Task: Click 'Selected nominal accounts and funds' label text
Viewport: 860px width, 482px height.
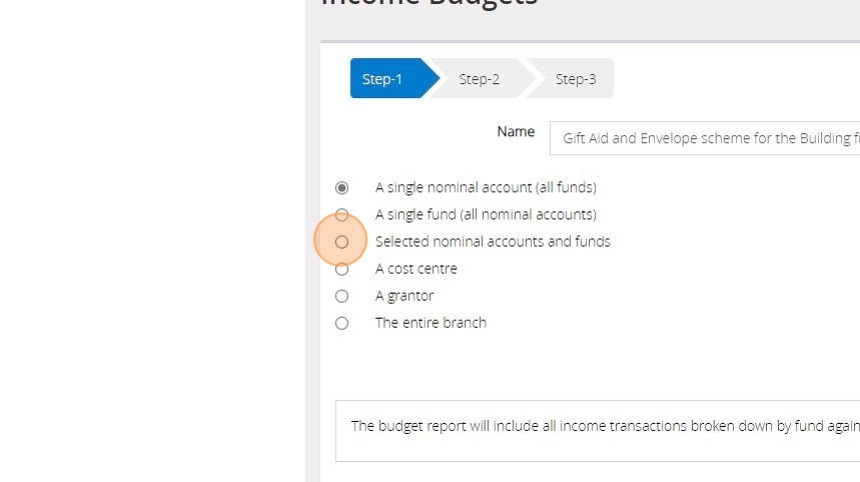Action: click(x=492, y=241)
